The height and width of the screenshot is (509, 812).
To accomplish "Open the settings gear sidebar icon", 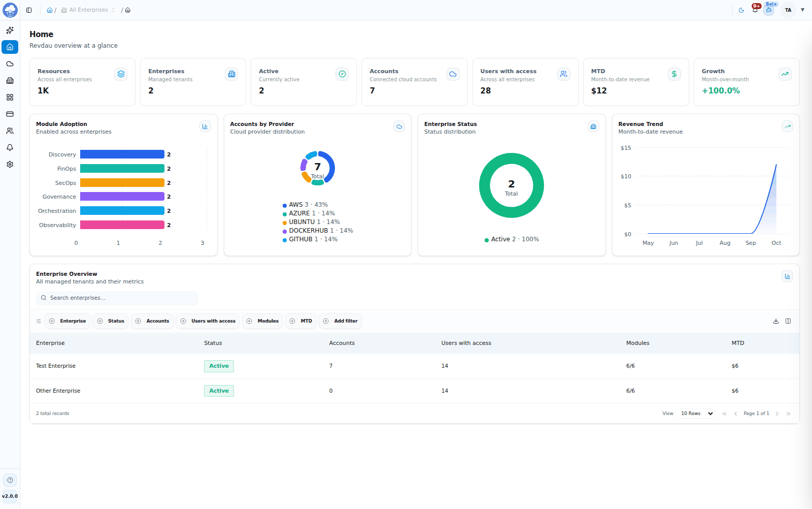I will coord(10,165).
